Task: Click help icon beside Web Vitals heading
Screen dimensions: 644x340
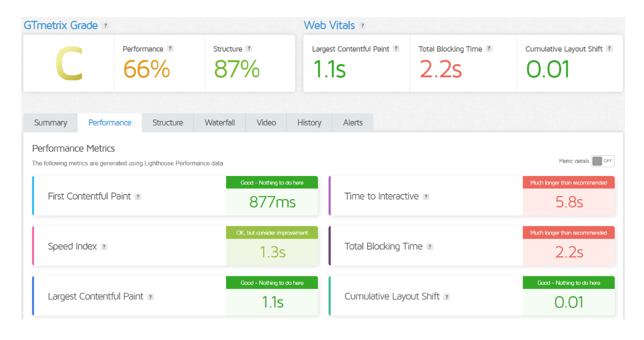Action: pos(363,26)
